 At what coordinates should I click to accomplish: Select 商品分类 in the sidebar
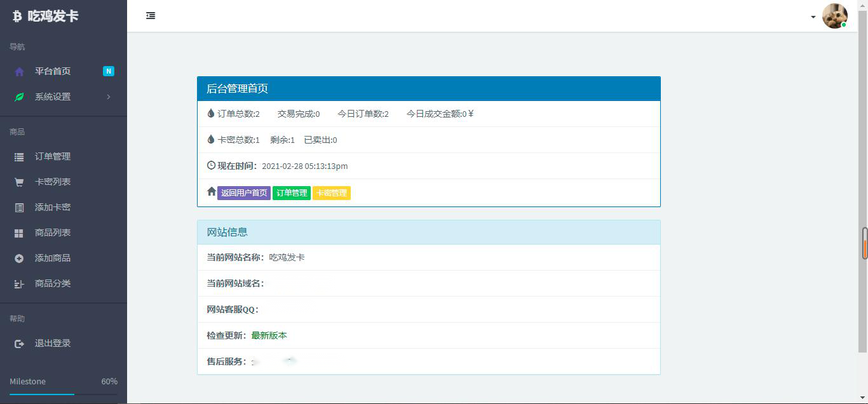[53, 284]
